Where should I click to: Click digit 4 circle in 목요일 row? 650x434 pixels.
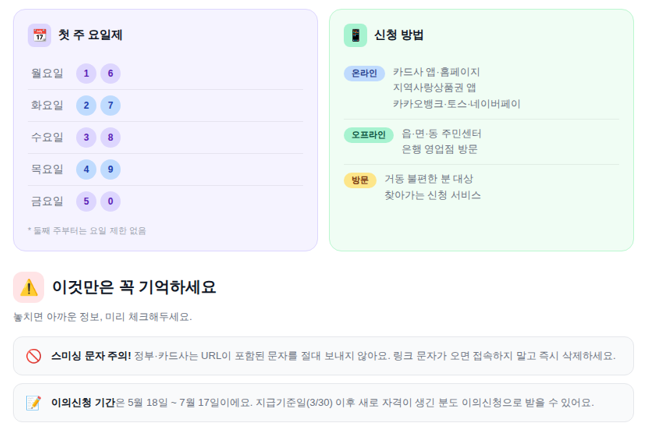tap(87, 169)
